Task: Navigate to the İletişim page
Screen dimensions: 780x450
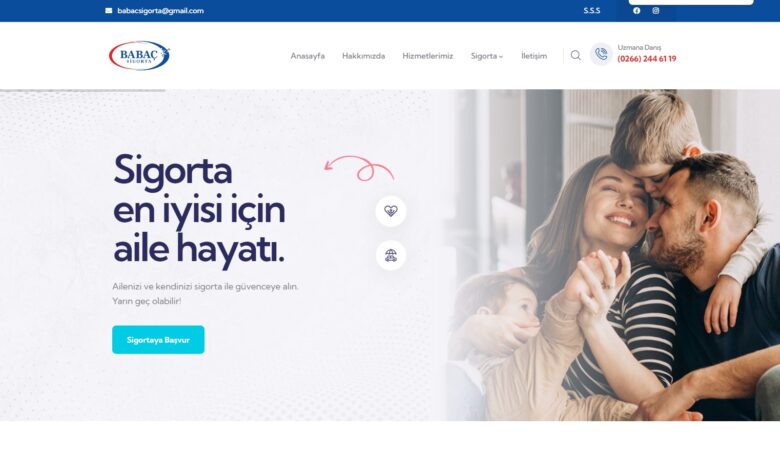Action: click(534, 56)
